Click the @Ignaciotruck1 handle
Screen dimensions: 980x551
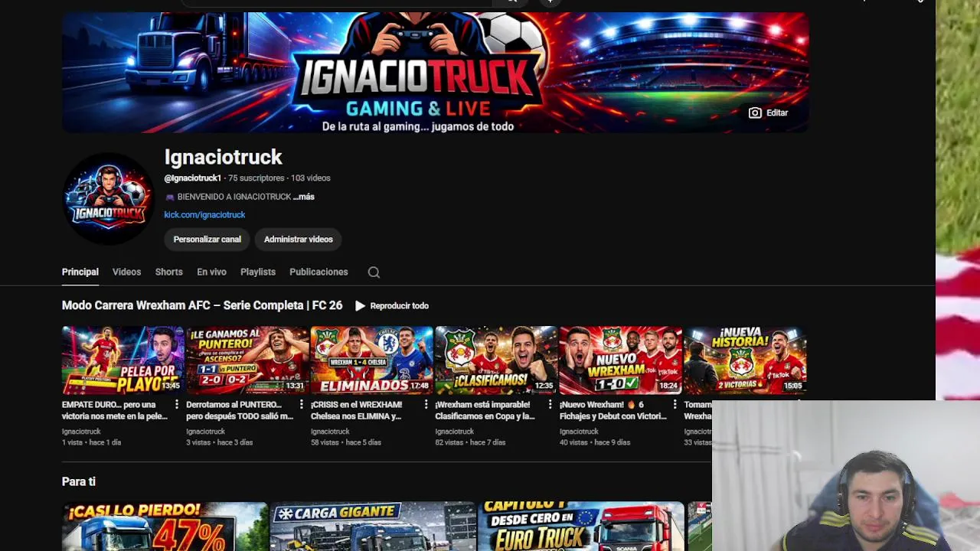tap(192, 178)
